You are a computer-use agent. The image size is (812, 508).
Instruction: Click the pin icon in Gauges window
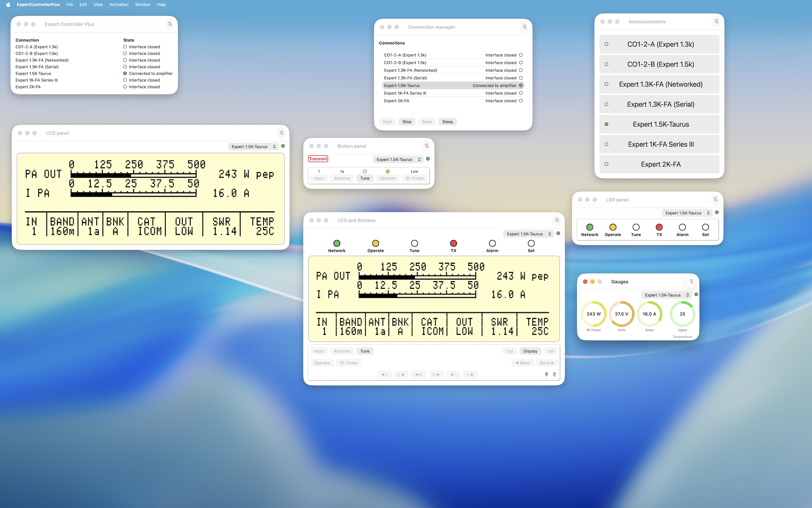pyautogui.click(x=691, y=282)
